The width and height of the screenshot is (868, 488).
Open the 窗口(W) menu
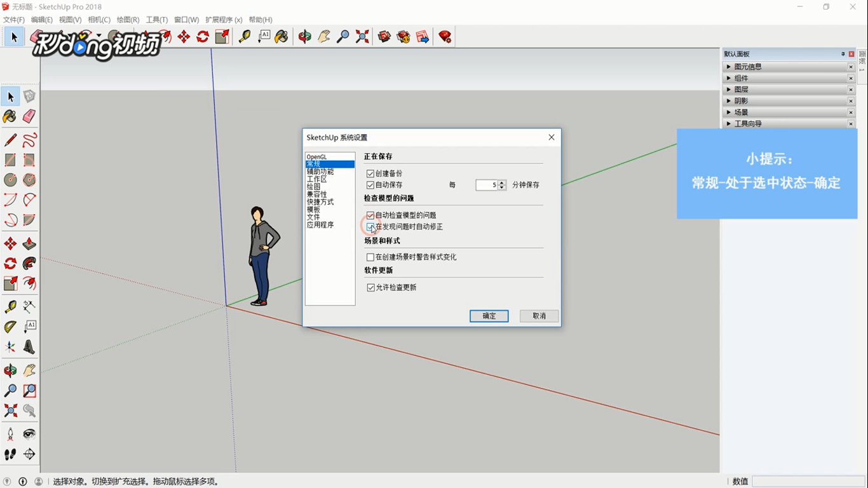(186, 20)
